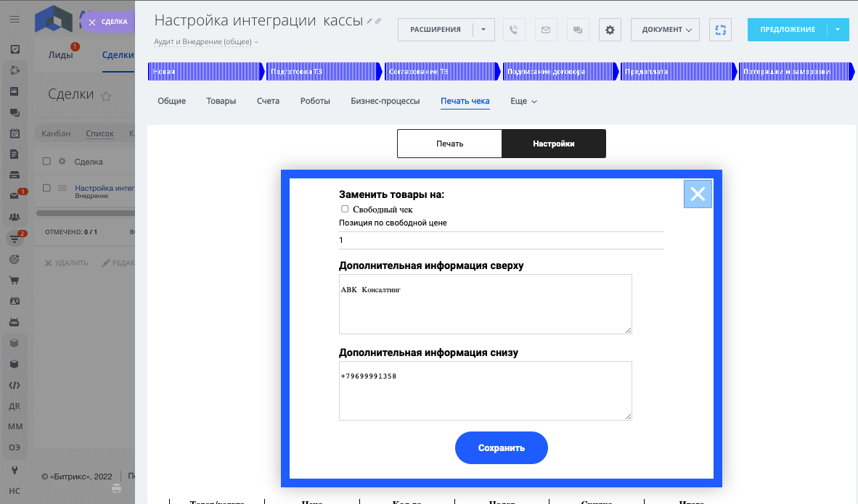Click the horizontal scrollbar under deals list

[86, 213]
